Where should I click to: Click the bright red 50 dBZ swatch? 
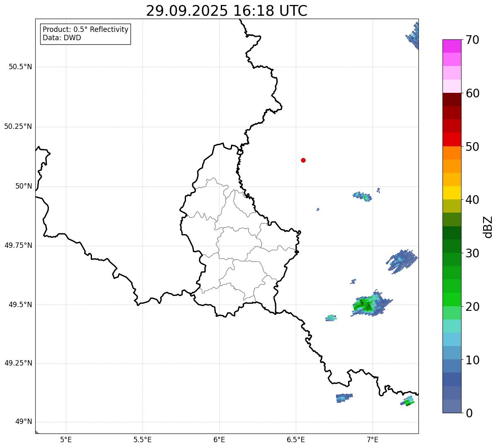452,140
